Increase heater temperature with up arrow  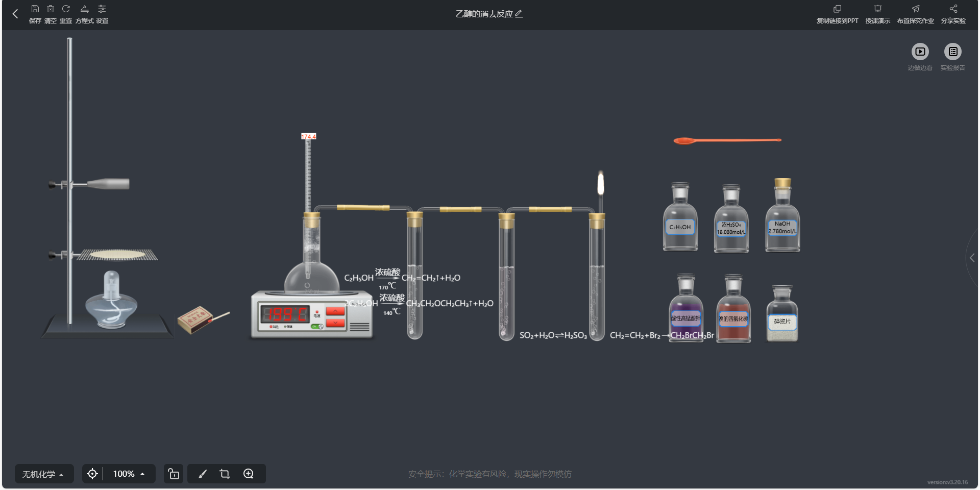tap(335, 311)
